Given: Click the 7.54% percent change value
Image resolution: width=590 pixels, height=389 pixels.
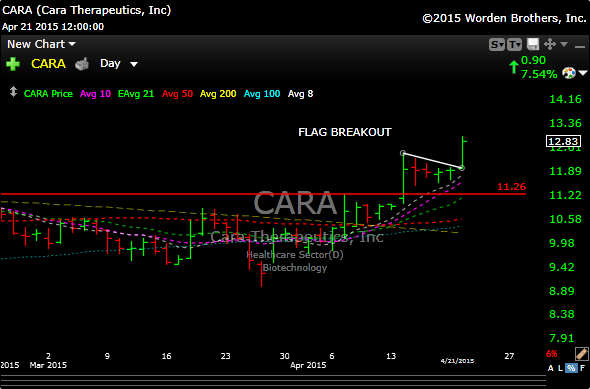Looking at the screenshot, I should [539, 74].
